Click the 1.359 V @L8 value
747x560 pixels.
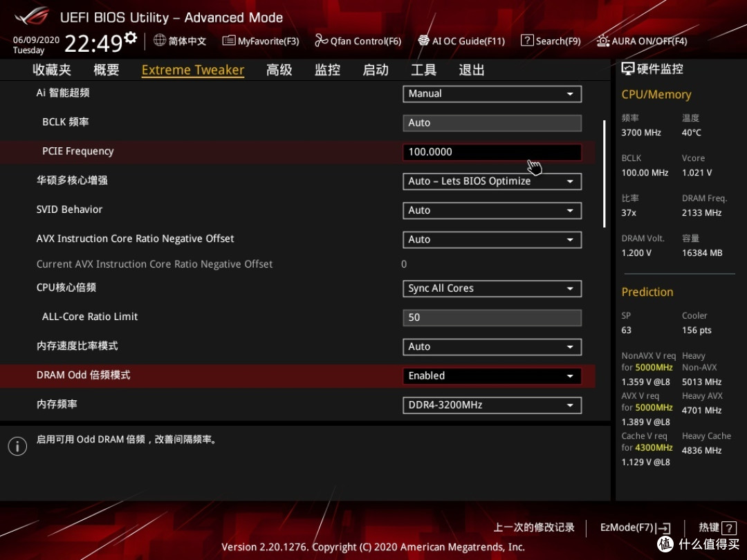click(645, 382)
